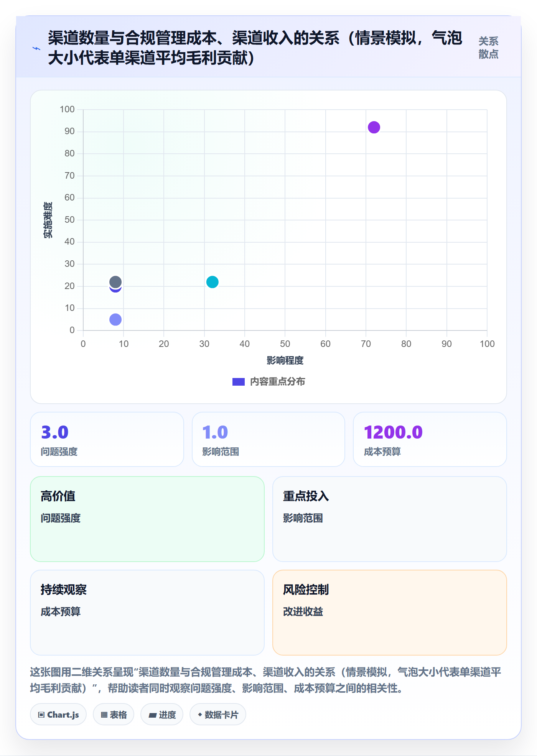Select the 持续观察 quadrant card
The width and height of the screenshot is (537, 756).
coord(147,613)
